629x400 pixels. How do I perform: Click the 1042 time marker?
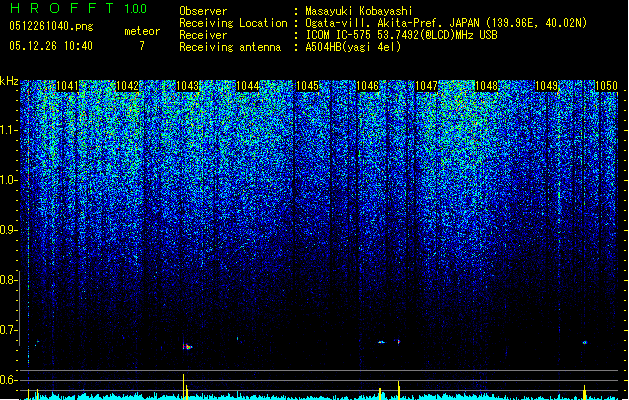click(x=127, y=86)
